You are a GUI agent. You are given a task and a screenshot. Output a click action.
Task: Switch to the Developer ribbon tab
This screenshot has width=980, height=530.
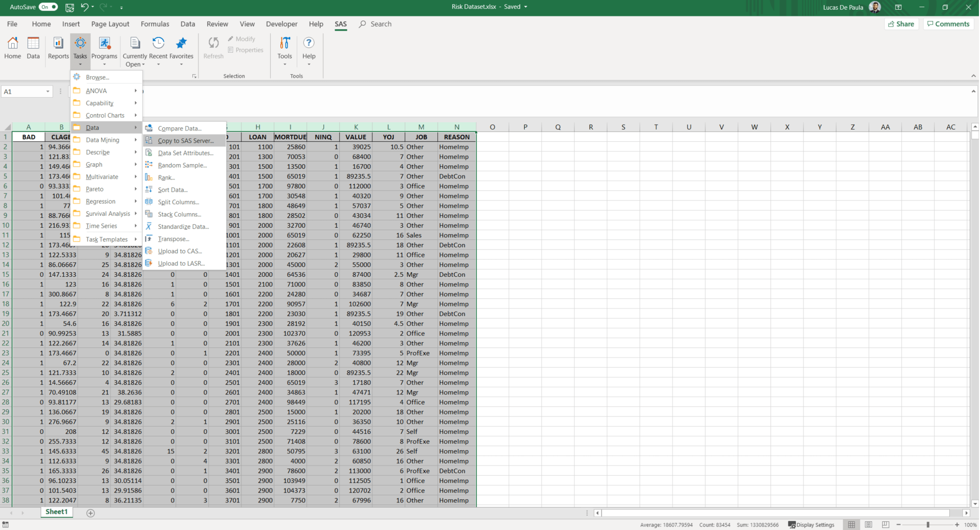tap(282, 24)
